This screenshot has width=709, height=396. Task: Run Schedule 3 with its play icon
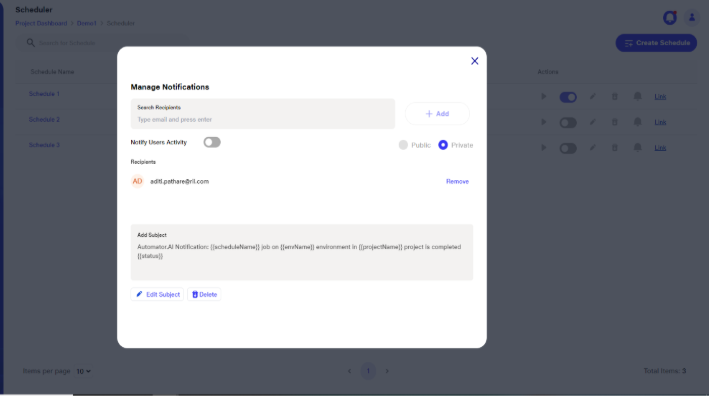[544, 148]
